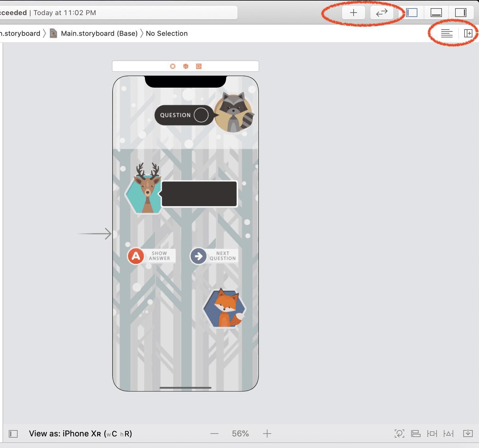Select the storyboard entry point arrow
Screen dimensions: 479x448
coord(95,234)
